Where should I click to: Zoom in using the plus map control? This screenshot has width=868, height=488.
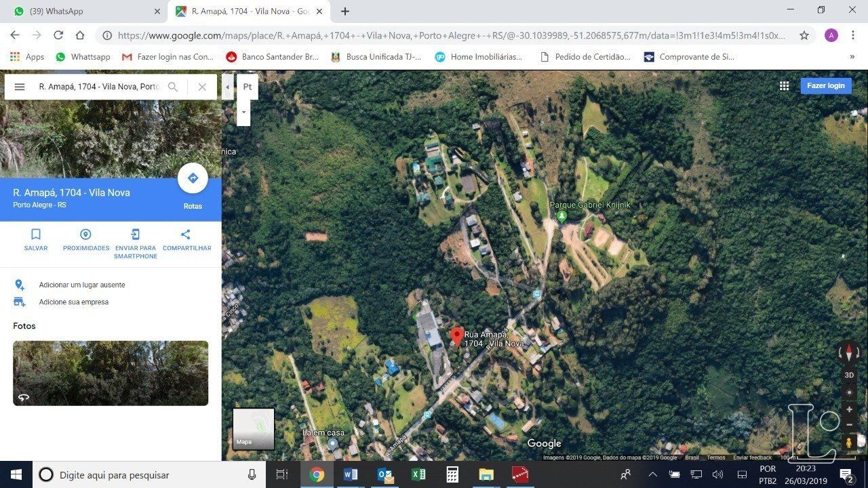(848, 409)
